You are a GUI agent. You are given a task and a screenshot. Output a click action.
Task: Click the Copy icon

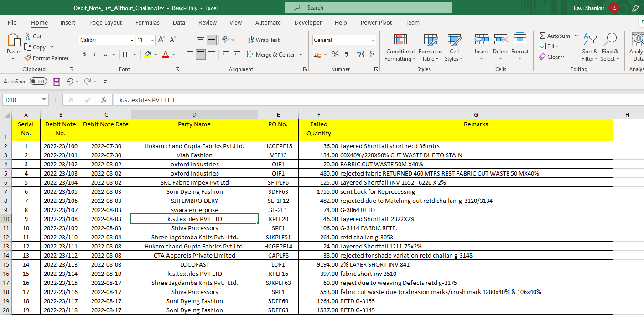tap(27, 47)
